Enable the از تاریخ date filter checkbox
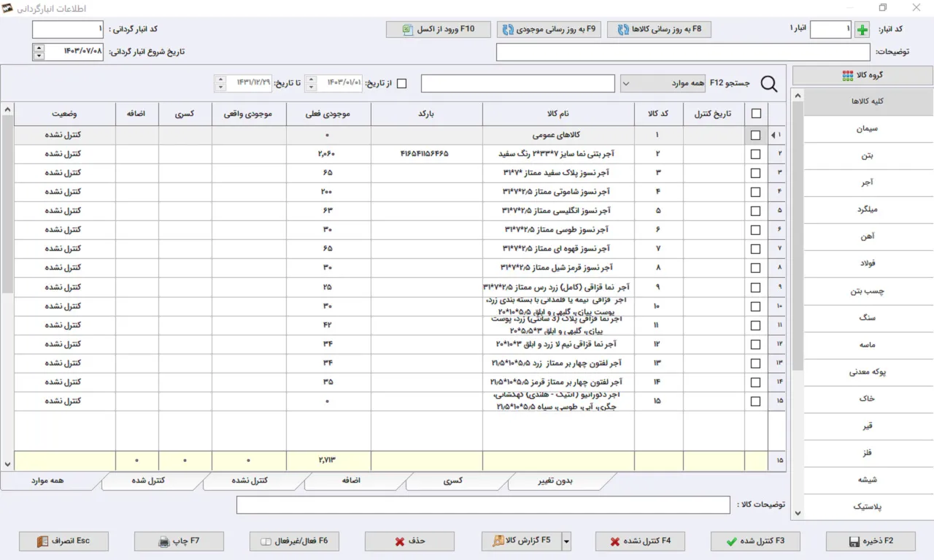The width and height of the screenshot is (934, 560). tap(402, 84)
